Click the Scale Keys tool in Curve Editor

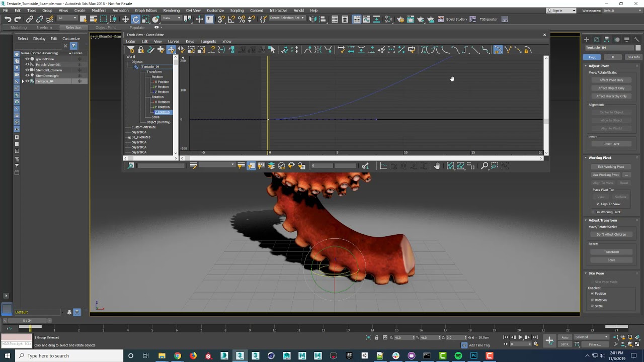tap(191, 49)
